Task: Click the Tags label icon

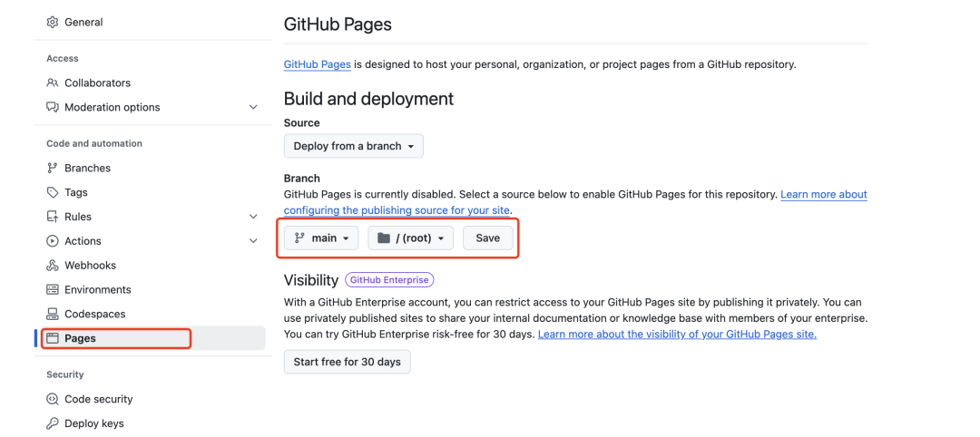Action: [53, 192]
